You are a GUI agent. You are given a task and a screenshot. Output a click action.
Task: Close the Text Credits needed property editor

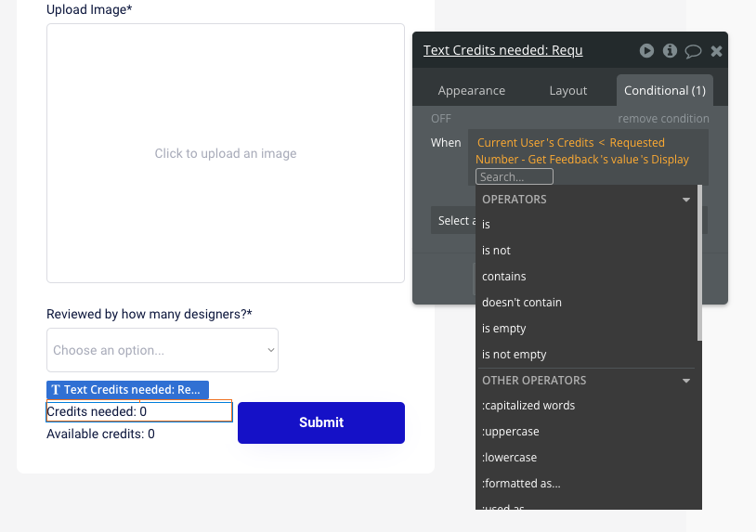tap(716, 51)
